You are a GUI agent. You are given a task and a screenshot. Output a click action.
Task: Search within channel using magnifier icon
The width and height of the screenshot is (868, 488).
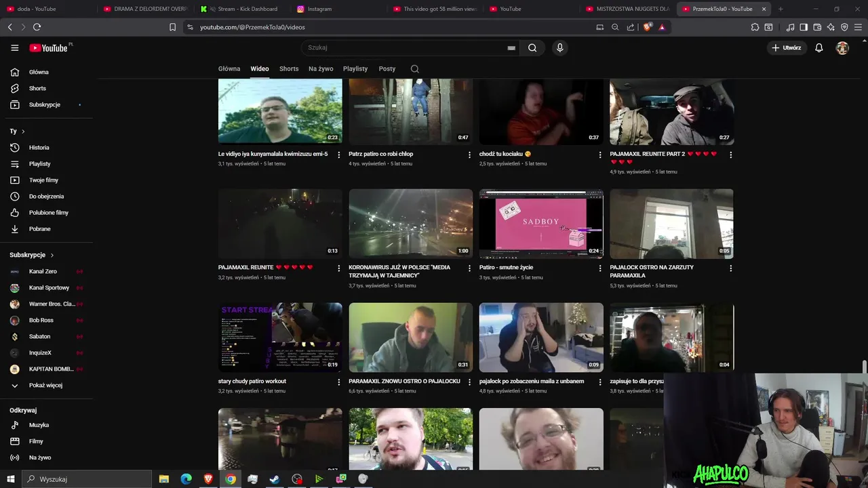(x=415, y=68)
